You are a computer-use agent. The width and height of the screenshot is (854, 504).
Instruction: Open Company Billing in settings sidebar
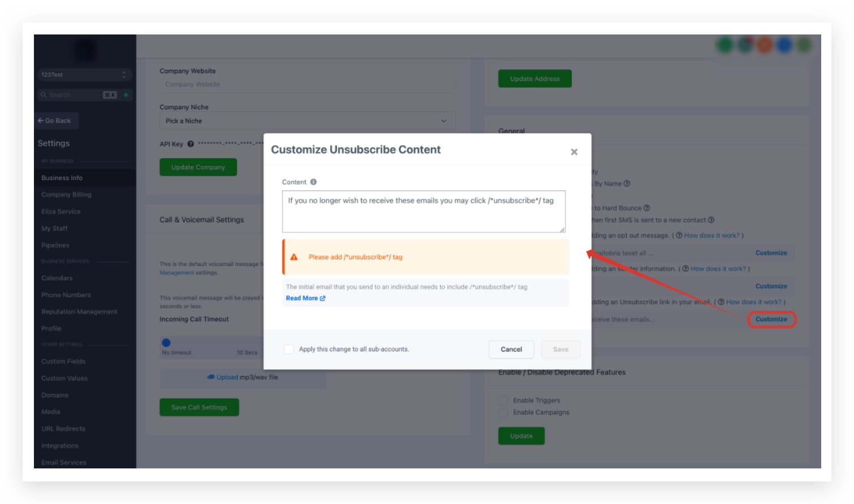click(66, 194)
